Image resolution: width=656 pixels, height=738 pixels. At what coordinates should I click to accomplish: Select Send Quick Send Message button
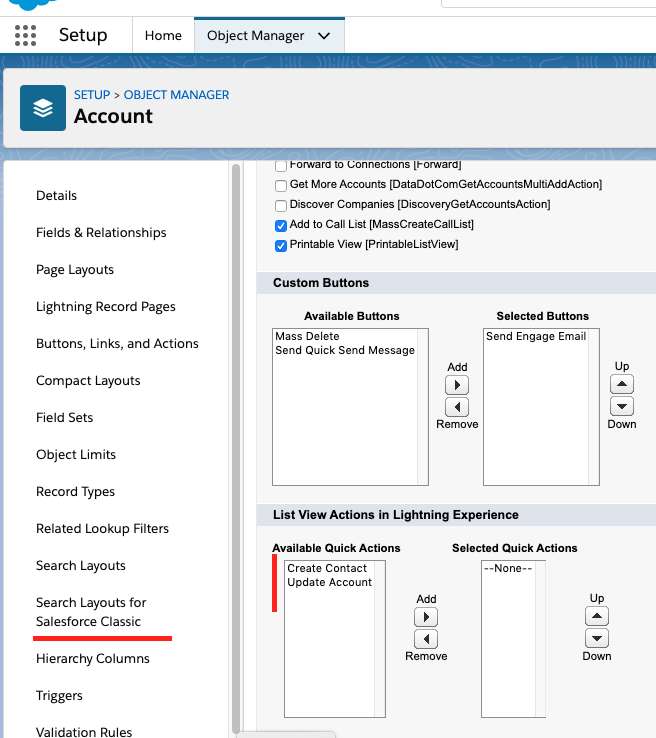(345, 350)
